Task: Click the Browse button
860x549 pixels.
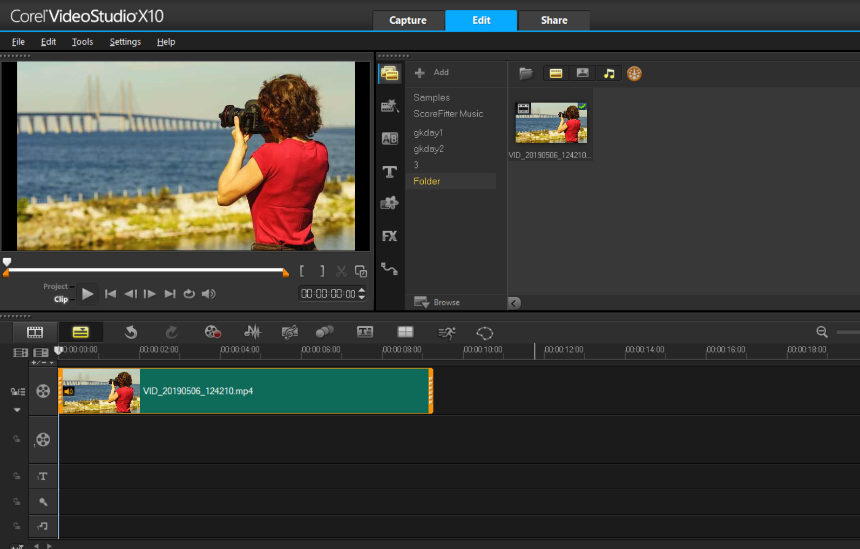Action: pos(438,302)
